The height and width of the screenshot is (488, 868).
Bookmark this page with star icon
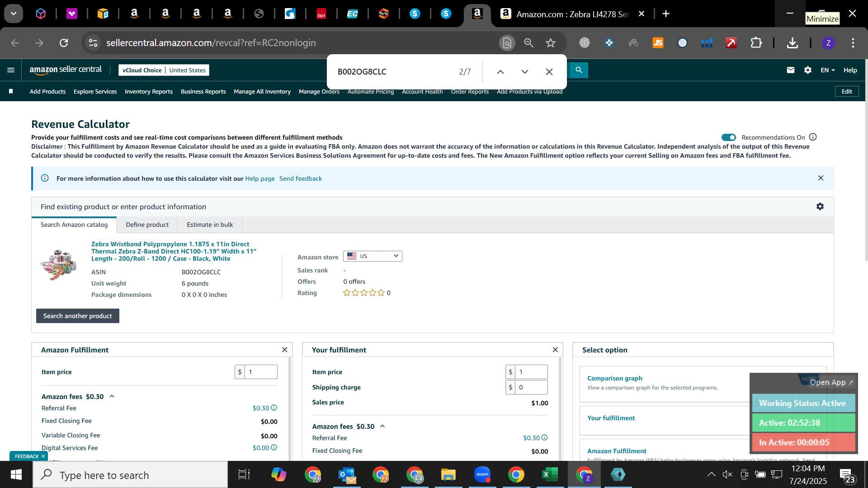(550, 43)
